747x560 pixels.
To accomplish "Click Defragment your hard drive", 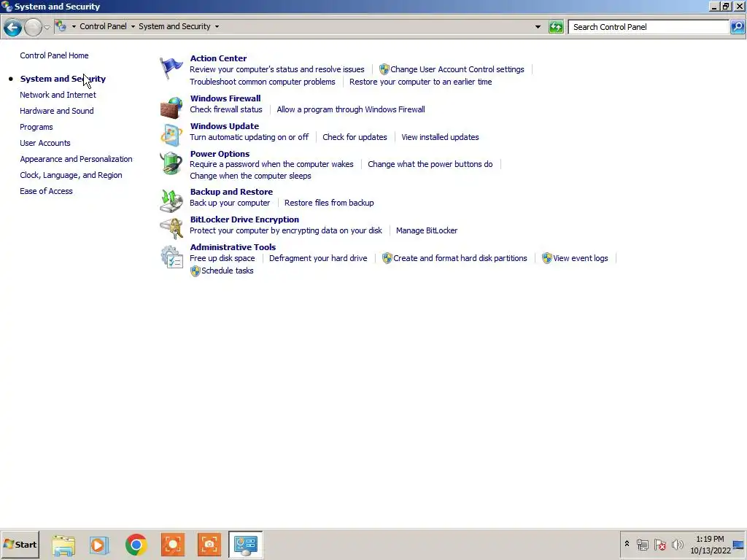I will [318, 258].
